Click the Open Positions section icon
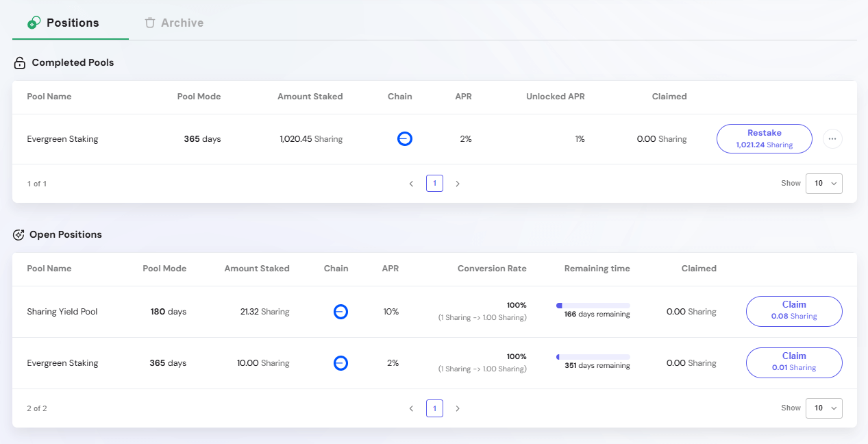The width and height of the screenshot is (868, 444). pos(19,235)
